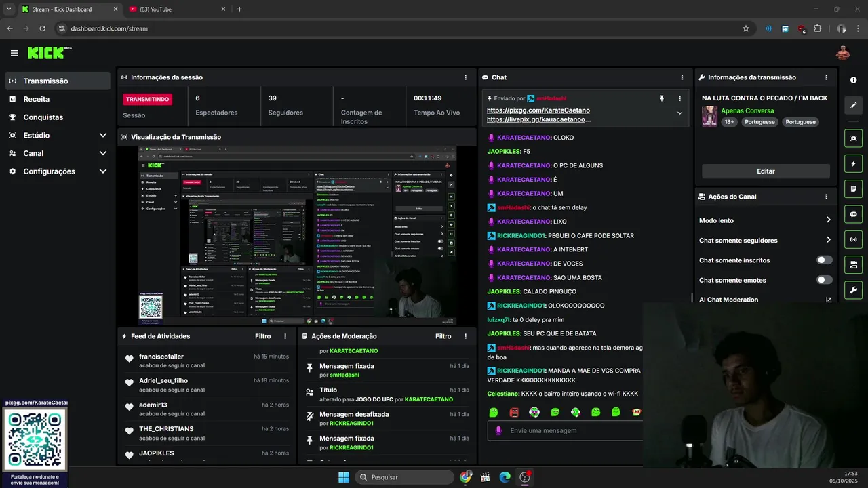Click the camera icon in right toolbar
This screenshot has width=868, height=488.
[x=853, y=264]
